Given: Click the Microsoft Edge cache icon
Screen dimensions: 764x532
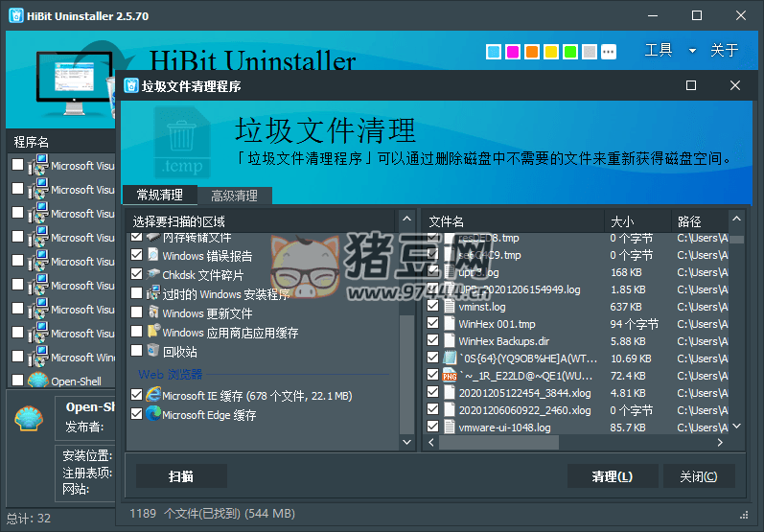Looking at the screenshot, I should (x=152, y=414).
